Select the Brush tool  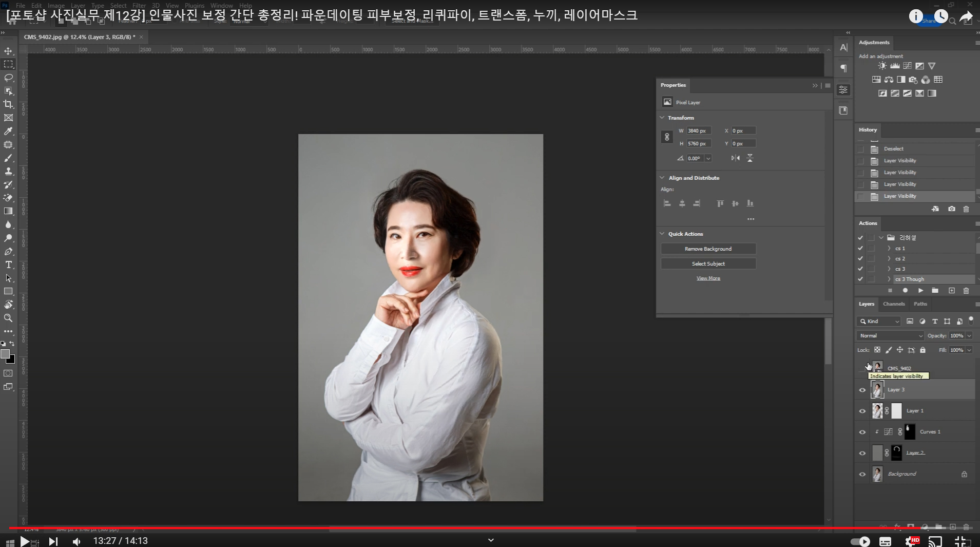[8, 158]
